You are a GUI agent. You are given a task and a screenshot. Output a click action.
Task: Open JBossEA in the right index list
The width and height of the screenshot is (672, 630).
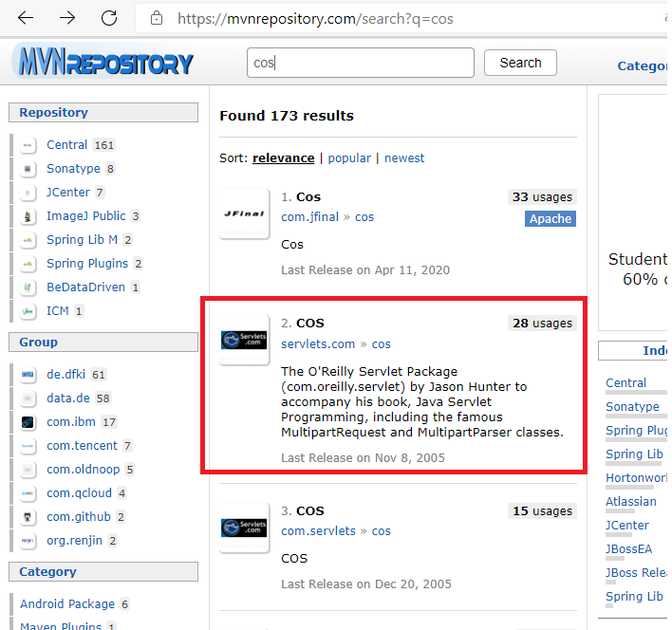click(628, 549)
